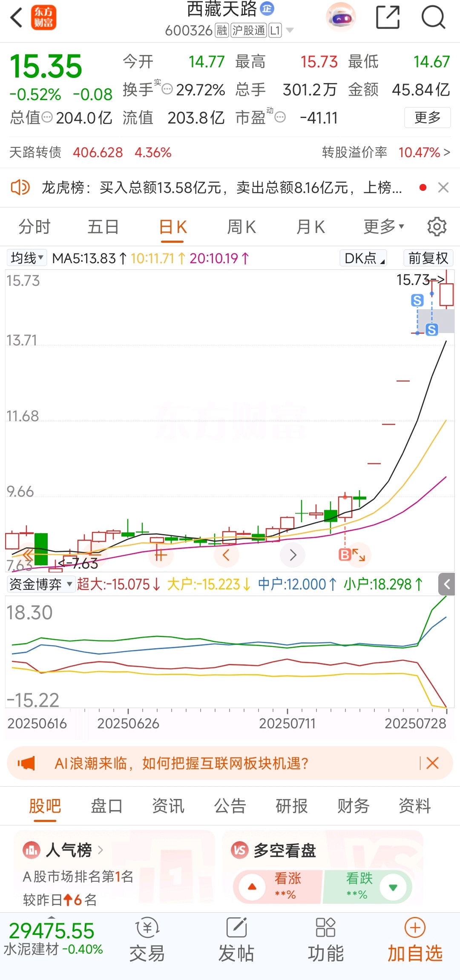Open the 发帖 post icon
Image resolution: width=460 pixels, height=980 pixels.
point(236,940)
